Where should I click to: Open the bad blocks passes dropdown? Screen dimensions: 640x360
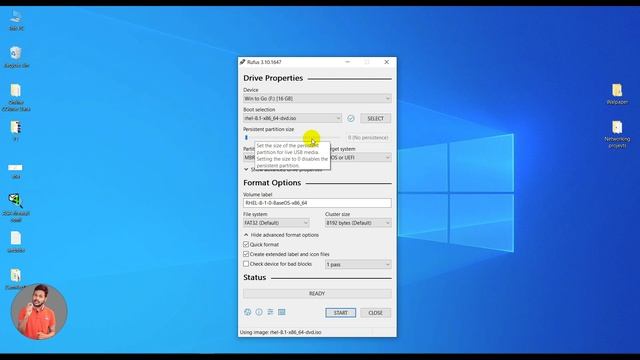pyautogui.click(x=358, y=264)
